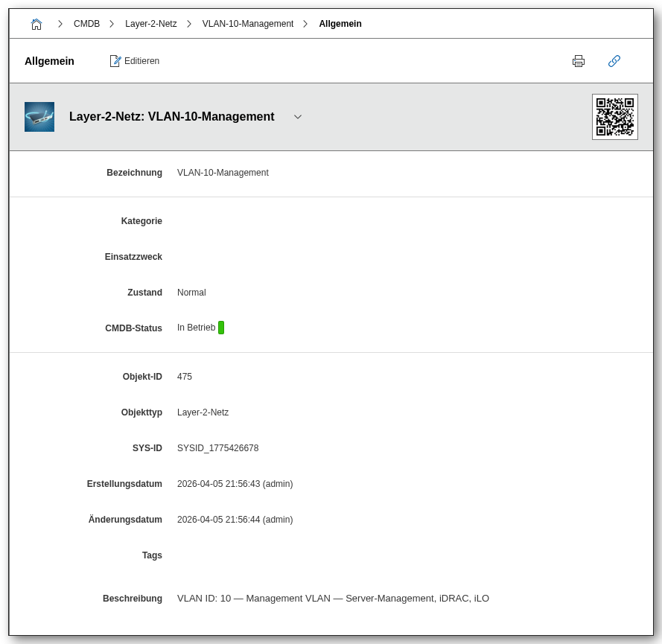Expand dropdown next to VLAN-10-Management title
Viewport: 662px width, 644px height.
click(298, 117)
